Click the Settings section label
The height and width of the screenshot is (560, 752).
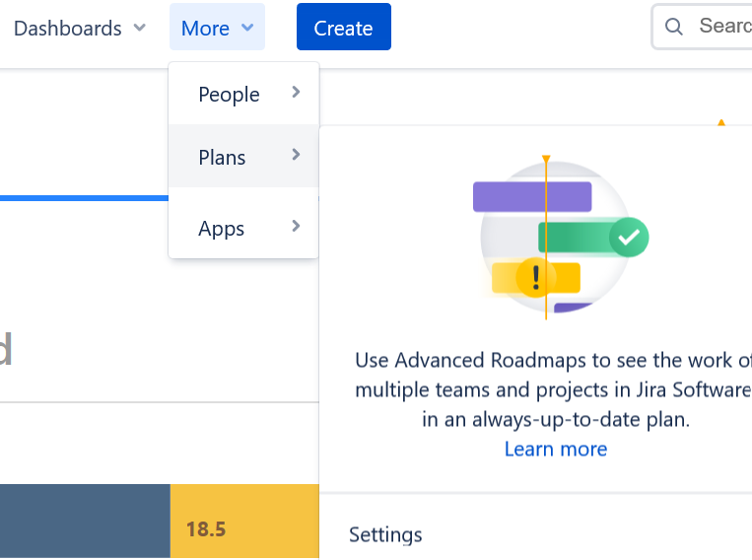pos(385,534)
